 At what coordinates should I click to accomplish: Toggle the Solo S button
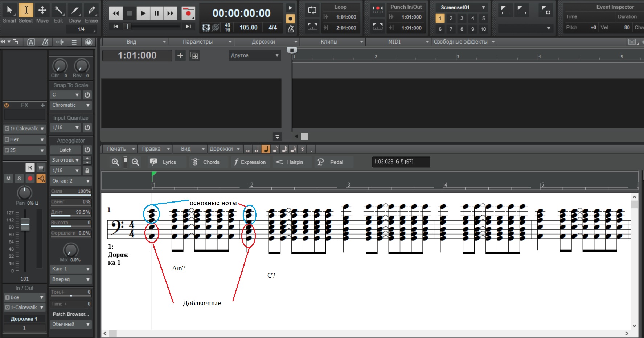coord(19,178)
